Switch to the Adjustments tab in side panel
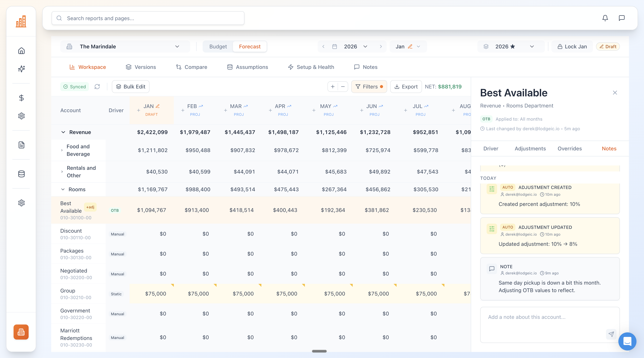The image size is (644, 358). coord(530,148)
